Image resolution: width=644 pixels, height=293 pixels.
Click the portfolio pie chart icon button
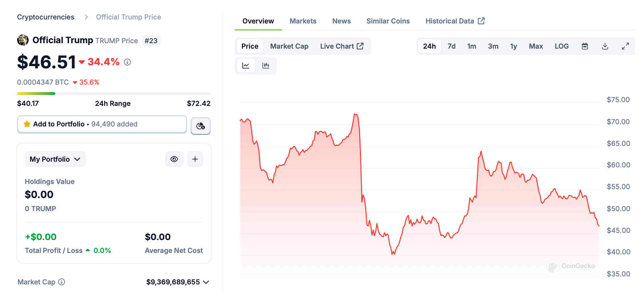(x=201, y=126)
